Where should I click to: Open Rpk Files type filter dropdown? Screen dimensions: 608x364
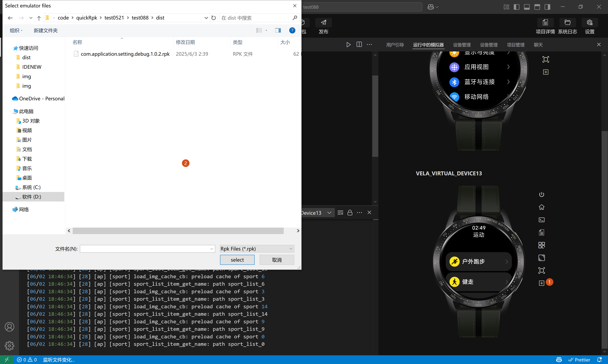(257, 249)
